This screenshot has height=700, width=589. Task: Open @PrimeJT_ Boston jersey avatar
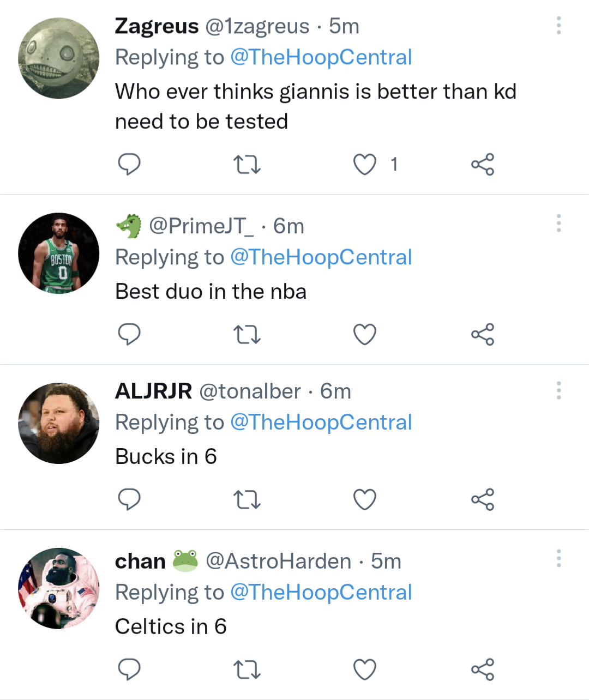[x=59, y=254]
